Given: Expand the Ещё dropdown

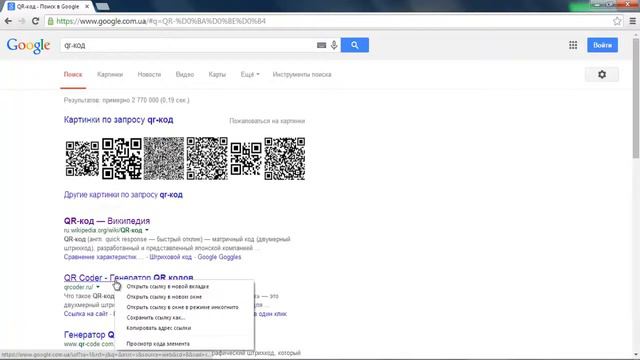Looking at the screenshot, I should (x=250, y=75).
